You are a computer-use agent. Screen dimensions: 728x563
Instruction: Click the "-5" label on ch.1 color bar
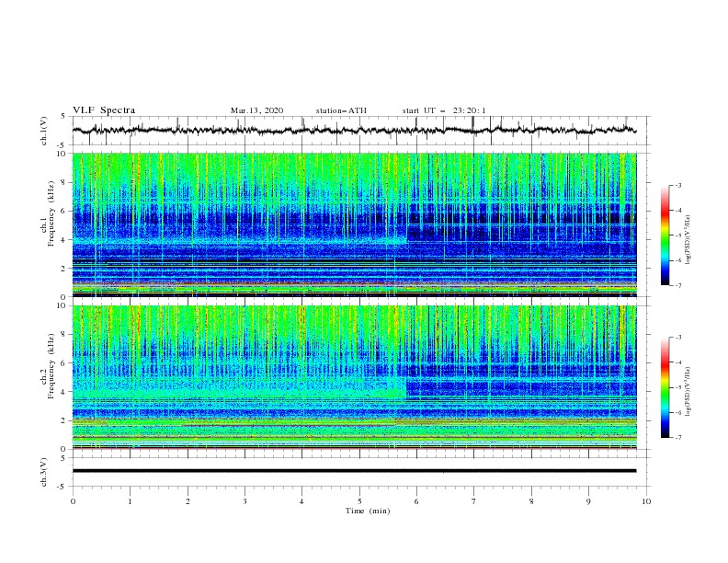point(677,236)
